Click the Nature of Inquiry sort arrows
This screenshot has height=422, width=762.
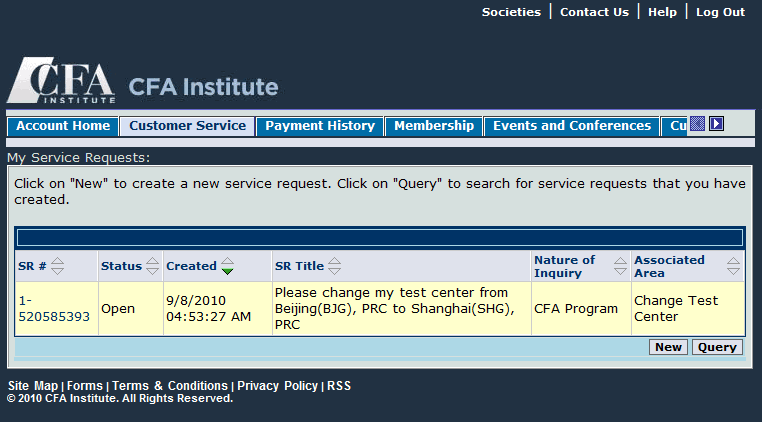(x=620, y=266)
